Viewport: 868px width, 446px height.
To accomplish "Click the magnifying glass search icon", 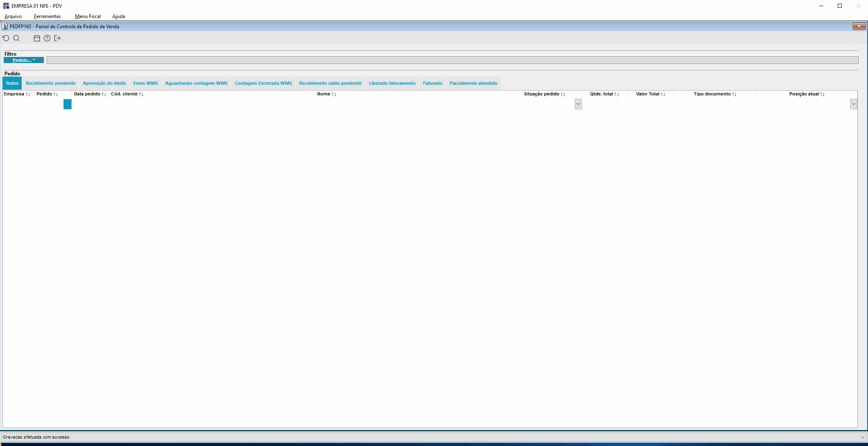I will 16,38.
